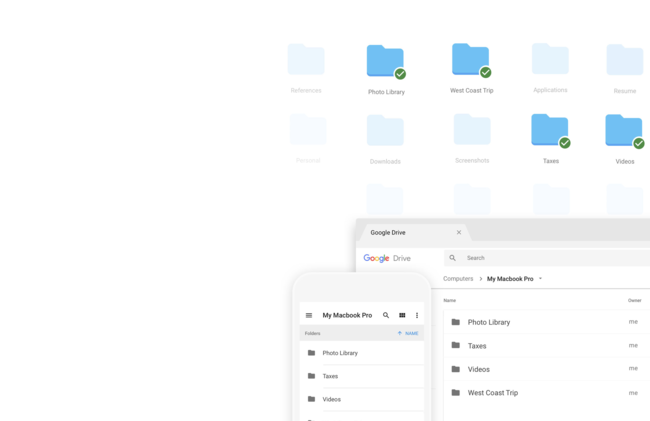Toggle the green sync checkmark on Photo Library
The image size is (650, 421).
pyautogui.click(x=400, y=74)
